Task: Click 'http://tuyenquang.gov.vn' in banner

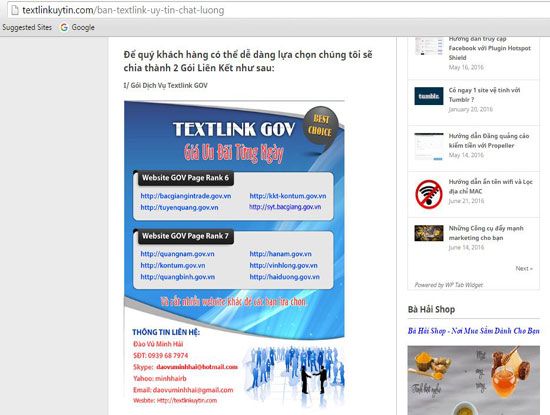Action: pyautogui.click(x=179, y=207)
